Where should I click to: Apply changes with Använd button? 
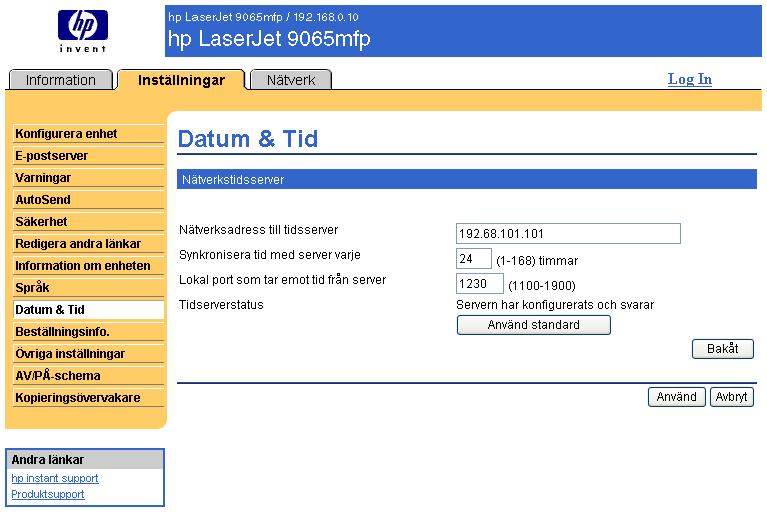click(677, 397)
